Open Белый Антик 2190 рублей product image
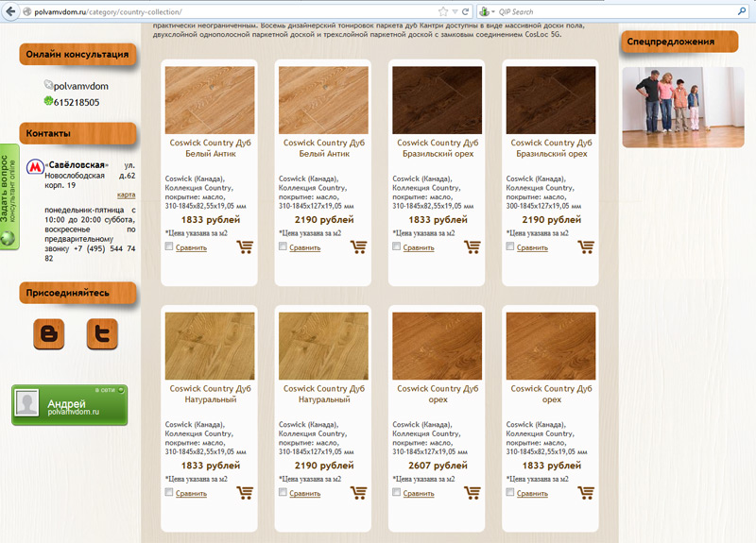Image resolution: width=756 pixels, height=543 pixels. pos(323,100)
